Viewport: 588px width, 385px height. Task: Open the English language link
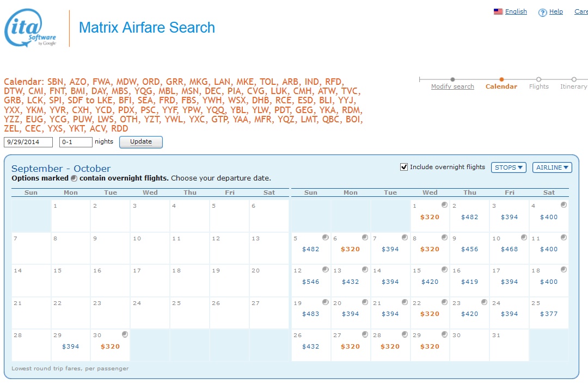[x=516, y=11]
